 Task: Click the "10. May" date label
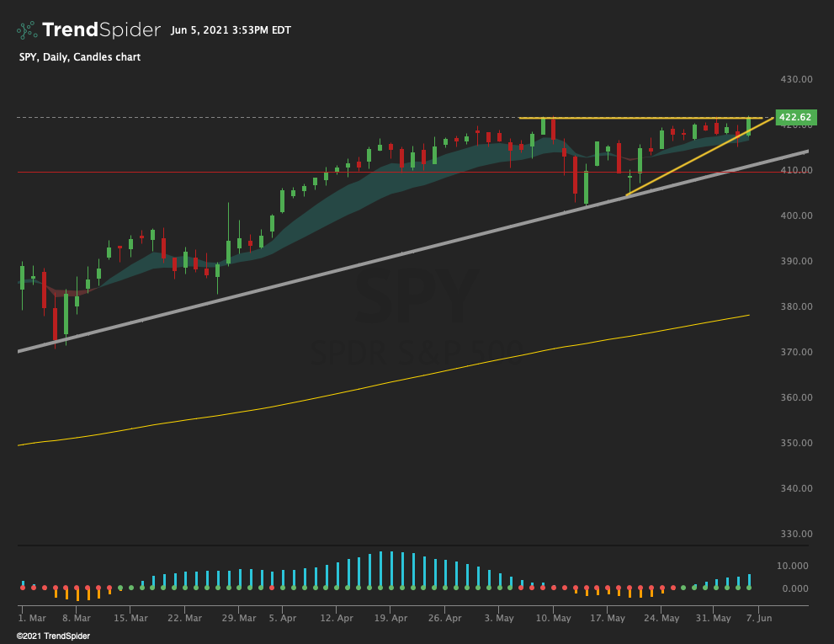(x=553, y=618)
